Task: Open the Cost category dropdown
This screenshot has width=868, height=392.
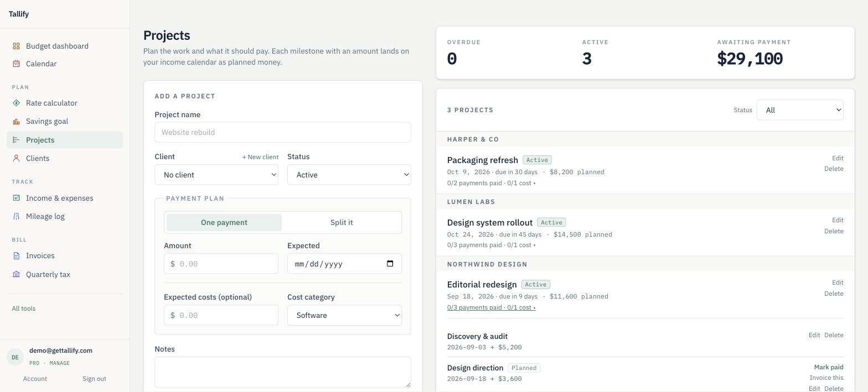Action: click(x=344, y=315)
